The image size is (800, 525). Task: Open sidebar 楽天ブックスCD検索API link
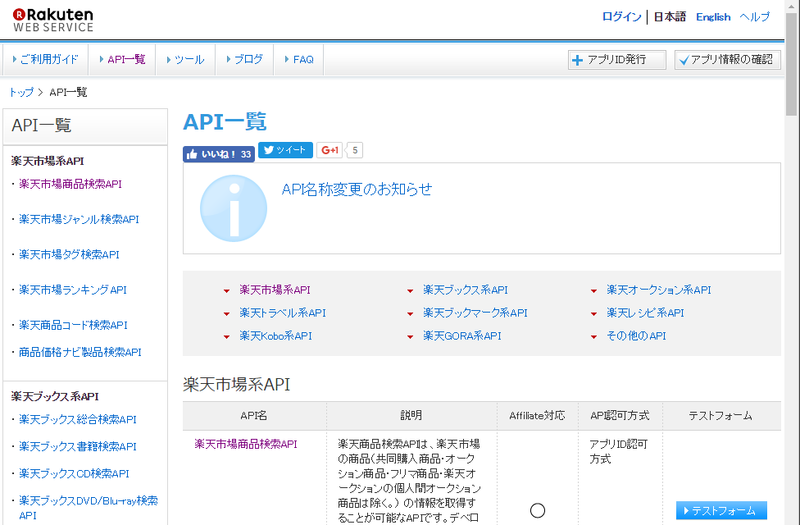[x=74, y=473]
